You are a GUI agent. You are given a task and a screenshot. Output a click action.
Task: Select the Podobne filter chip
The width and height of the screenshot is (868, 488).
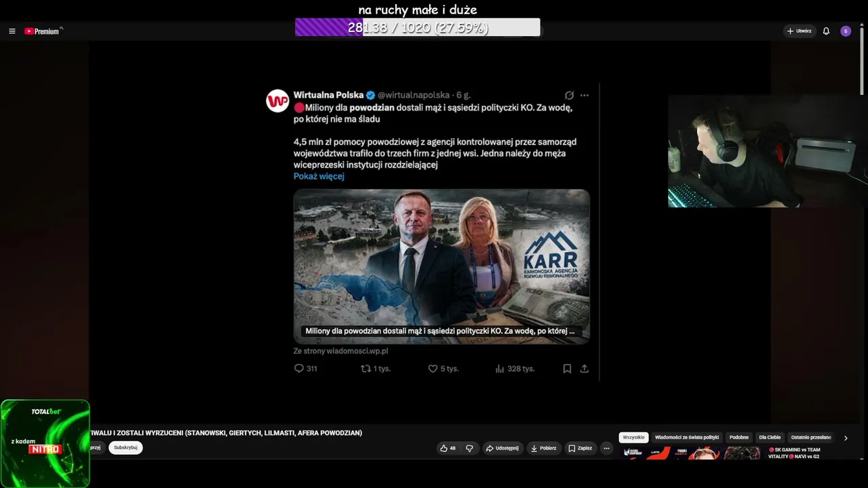coord(739,438)
